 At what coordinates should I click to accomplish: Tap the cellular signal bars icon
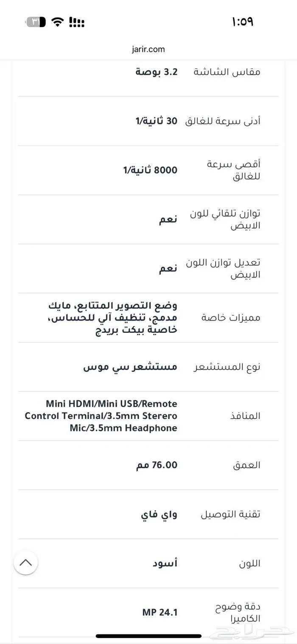(x=76, y=22)
